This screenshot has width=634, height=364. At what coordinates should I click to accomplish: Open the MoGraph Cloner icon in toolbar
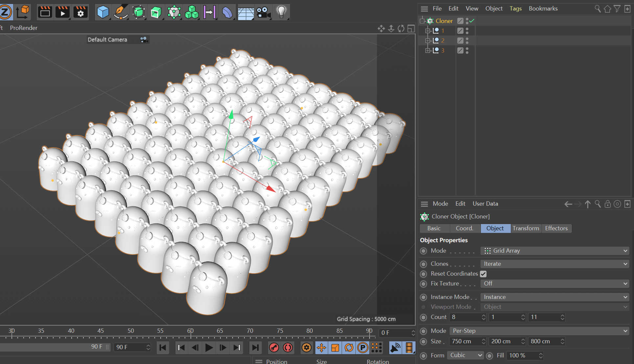174,12
